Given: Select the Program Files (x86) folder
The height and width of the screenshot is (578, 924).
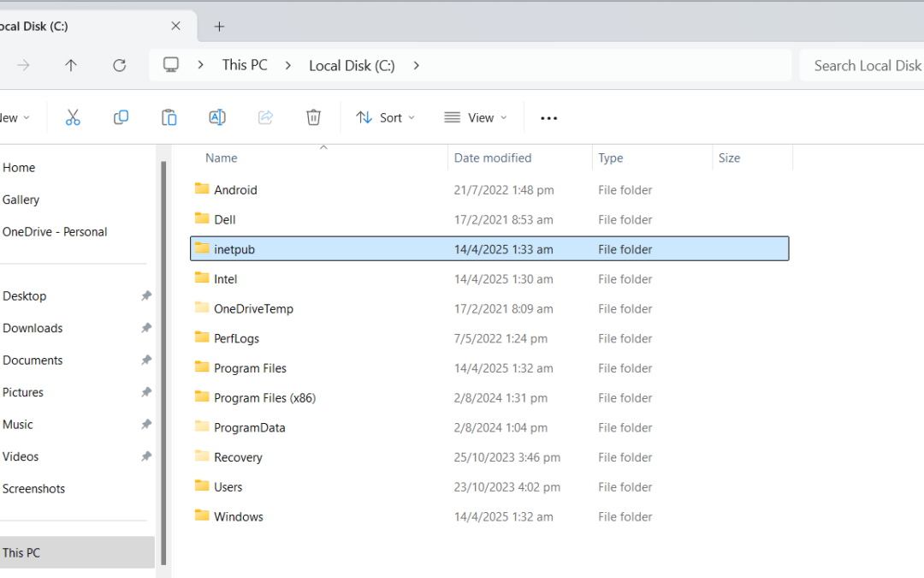Looking at the screenshot, I should coord(264,397).
